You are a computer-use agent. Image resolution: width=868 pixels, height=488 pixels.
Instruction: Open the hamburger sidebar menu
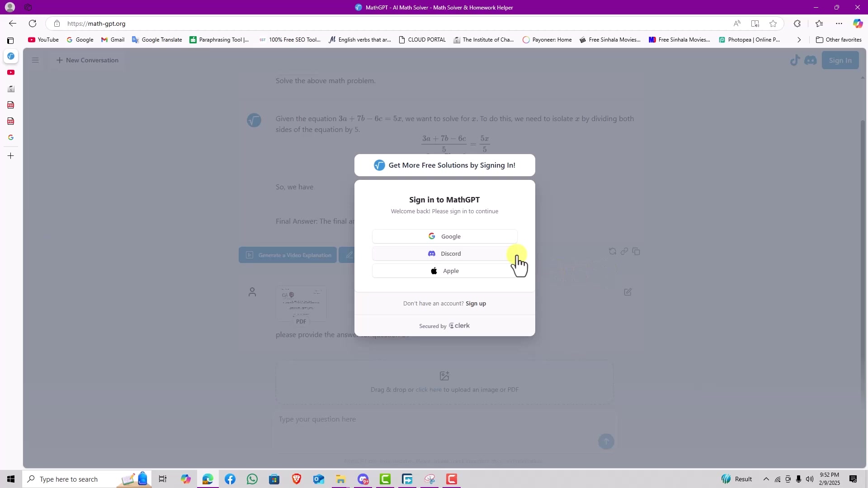[35, 60]
